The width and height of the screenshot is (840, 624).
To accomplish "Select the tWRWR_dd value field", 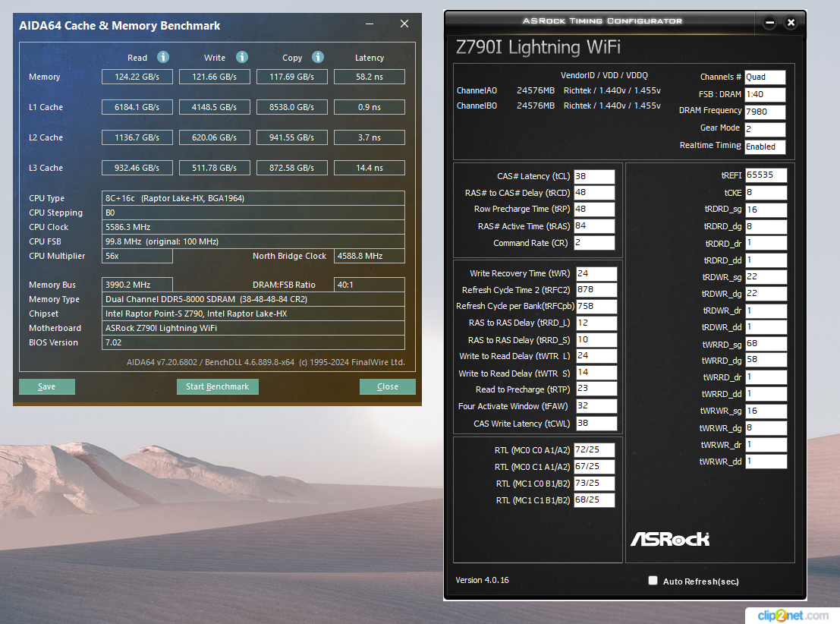I will [766, 461].
